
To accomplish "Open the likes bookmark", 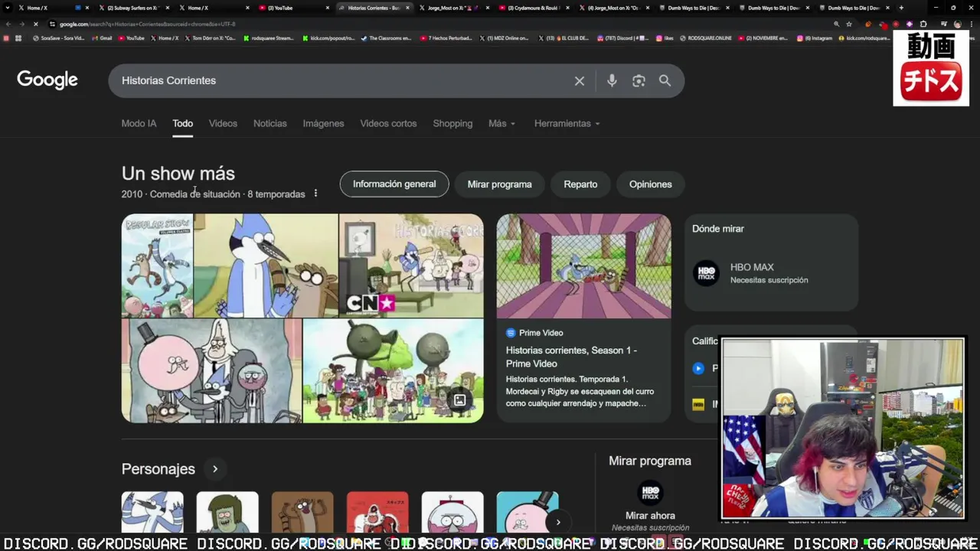I will click(x=665, y=38).
